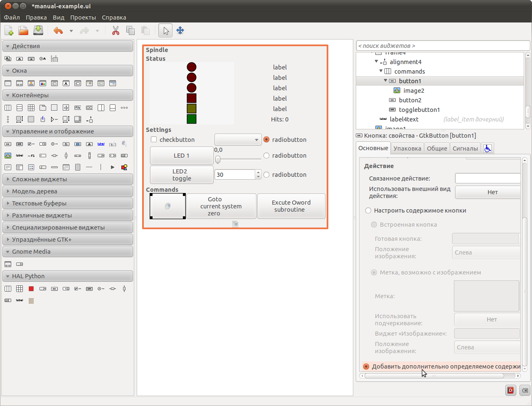
Task: Copy the selection using the toolbar copy icon
Action: [131, 30]
